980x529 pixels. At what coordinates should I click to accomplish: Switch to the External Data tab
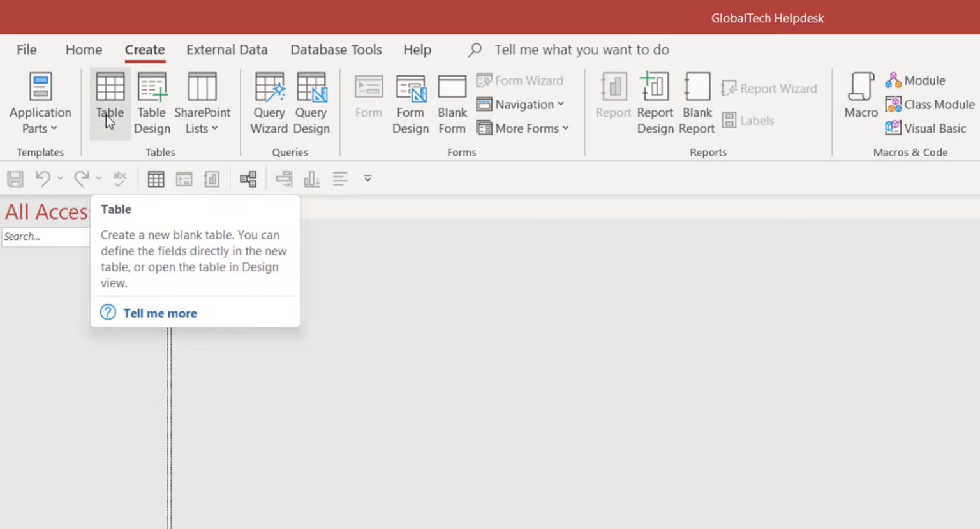(227, 50)
